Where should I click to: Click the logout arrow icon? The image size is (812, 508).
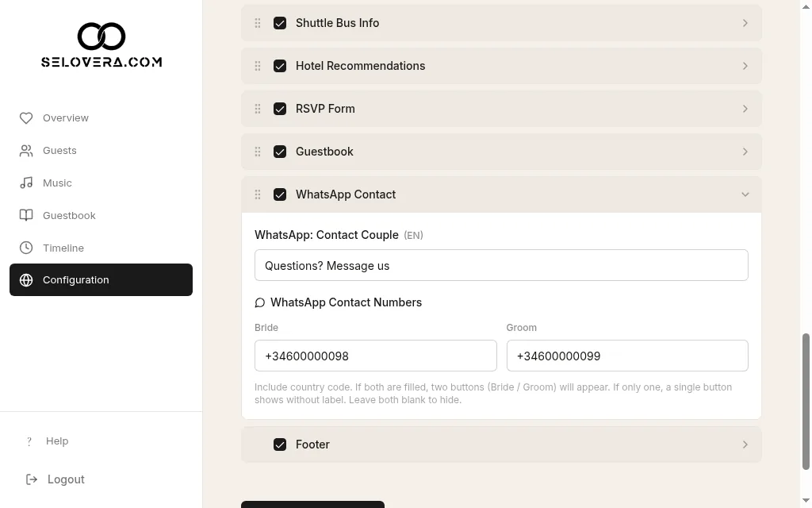[32, 479]
